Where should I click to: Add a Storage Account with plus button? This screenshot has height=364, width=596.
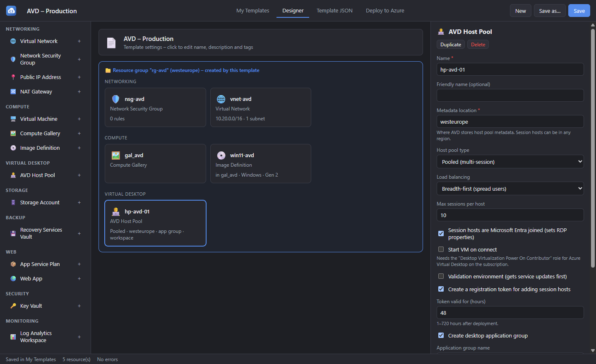pyautogui.click(x=79, y=203)
